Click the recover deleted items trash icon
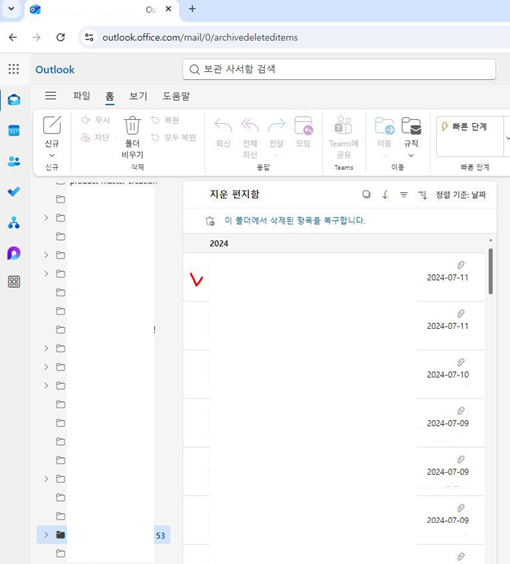The height and width of the screenshot is (564, 510). point(210,221)
